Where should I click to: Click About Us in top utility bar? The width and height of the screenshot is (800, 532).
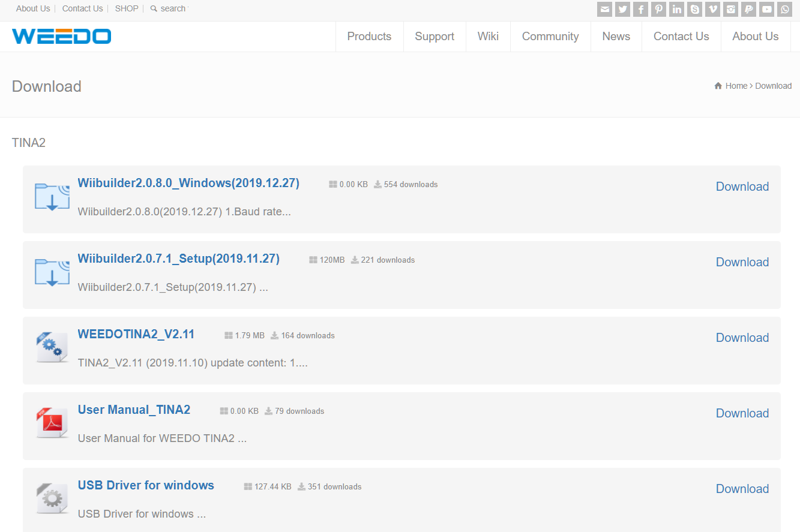[x=33, y=8]
